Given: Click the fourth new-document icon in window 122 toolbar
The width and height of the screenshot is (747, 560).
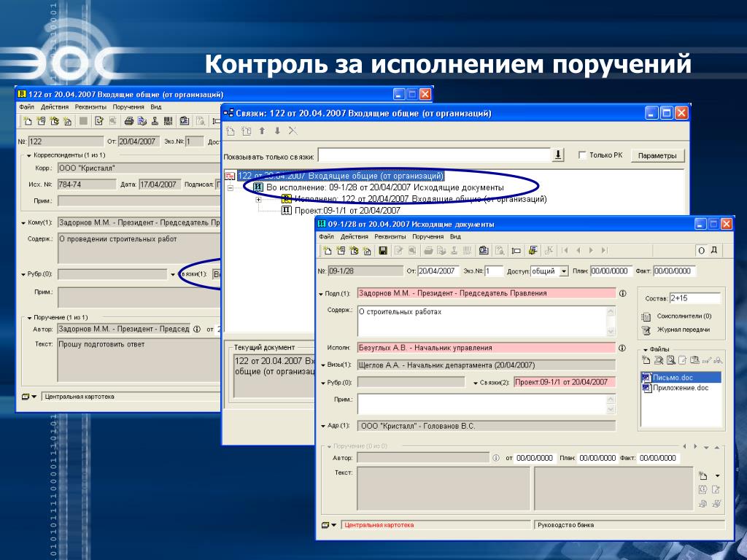Looking at the screenshot, I should pos(68,121).
